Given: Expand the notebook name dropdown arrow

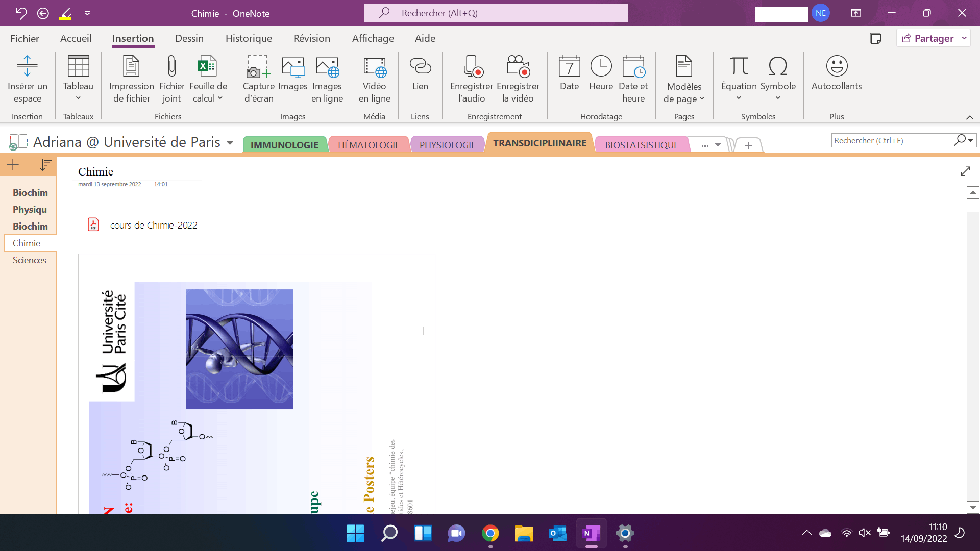Looking at the screenshot, I should (x=230, y=143).
